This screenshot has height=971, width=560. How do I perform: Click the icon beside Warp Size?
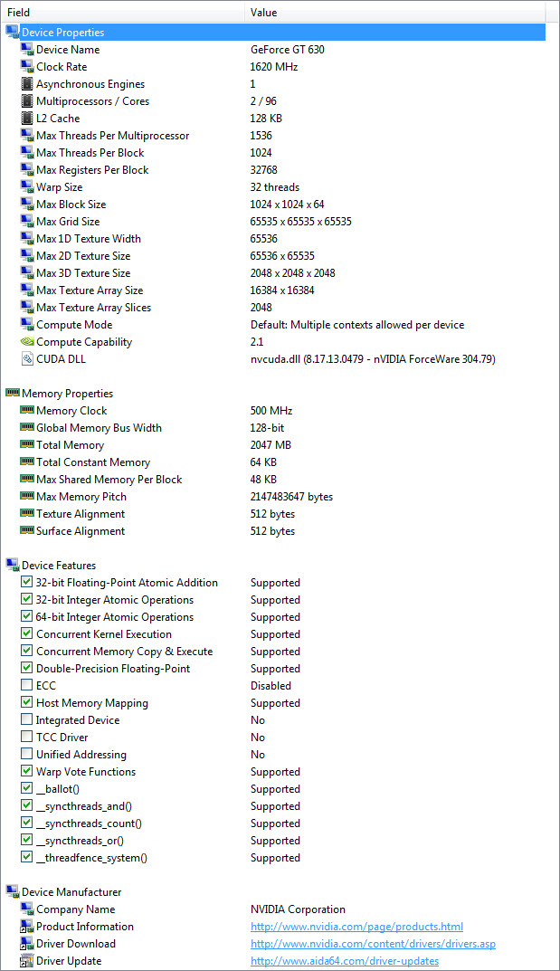pos(26,187)
